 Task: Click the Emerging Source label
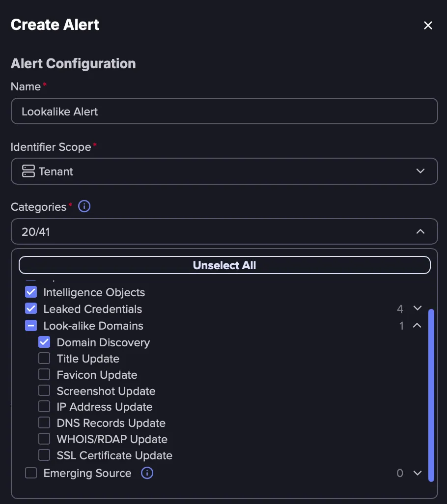(x=87, y=474)
